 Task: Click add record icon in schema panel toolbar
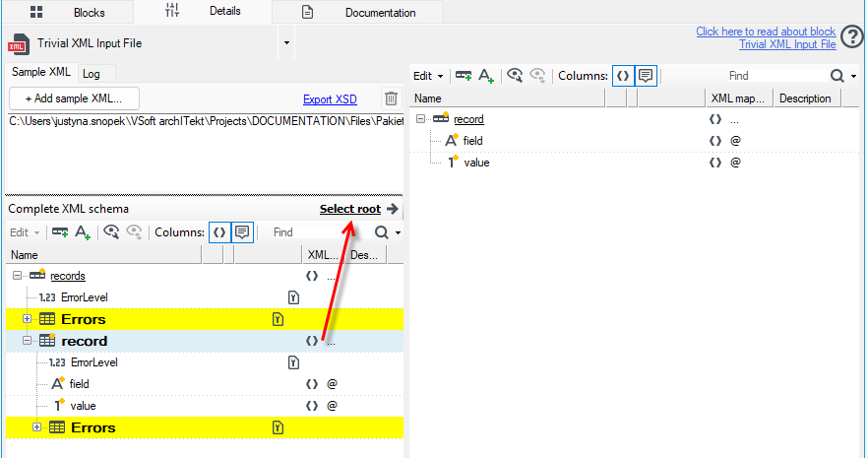pyautogui.click(x=60, y=232)
